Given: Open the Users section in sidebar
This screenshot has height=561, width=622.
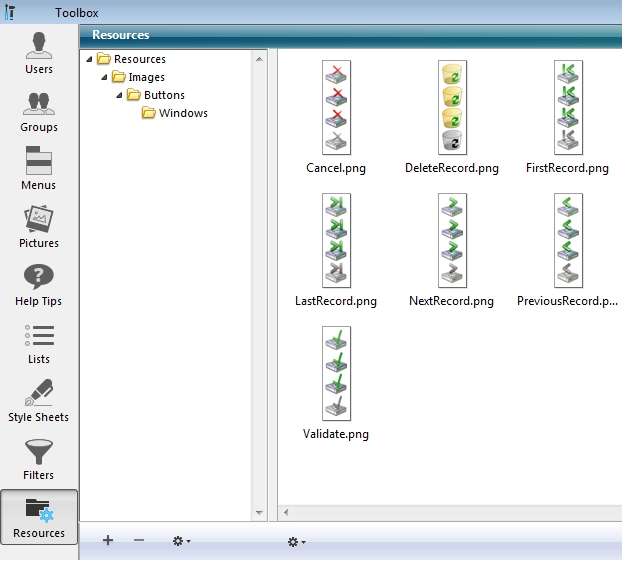Looking at the screenshot, I should click(x=39, y=53).
